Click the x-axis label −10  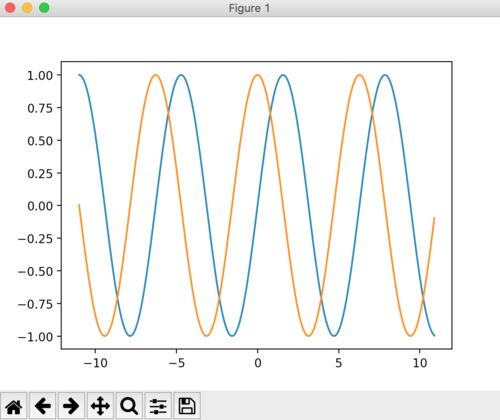(x=95, y=363)
